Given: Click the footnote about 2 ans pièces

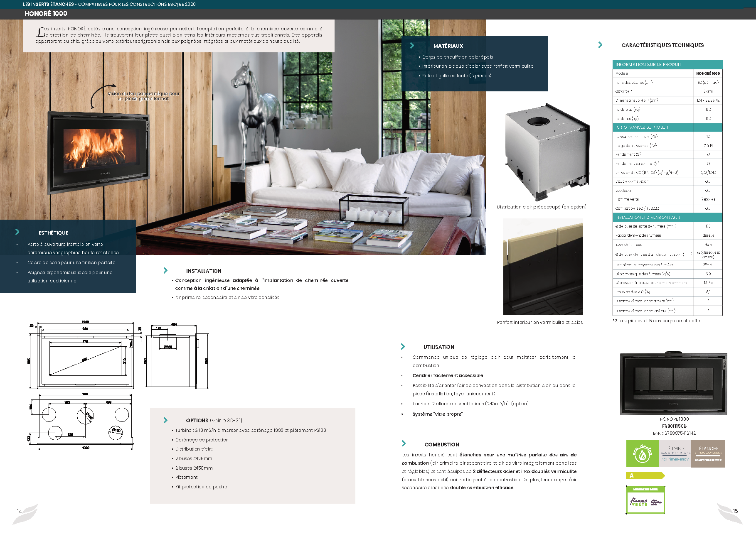Looking at the screenshot, I should click(656, 321).
